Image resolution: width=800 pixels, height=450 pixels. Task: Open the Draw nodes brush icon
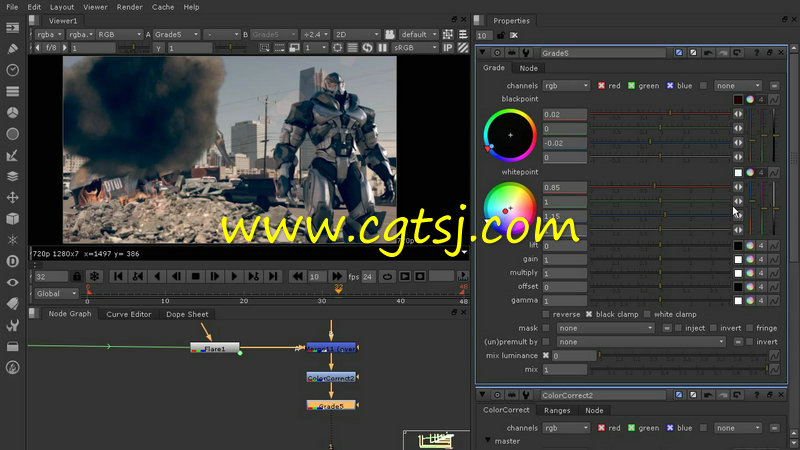point(12,48)
